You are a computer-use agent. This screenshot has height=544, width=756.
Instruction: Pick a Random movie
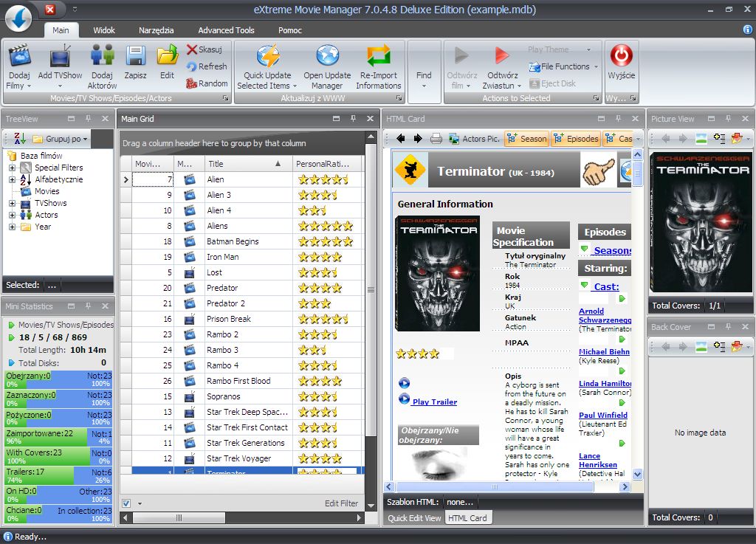(207, 83)
